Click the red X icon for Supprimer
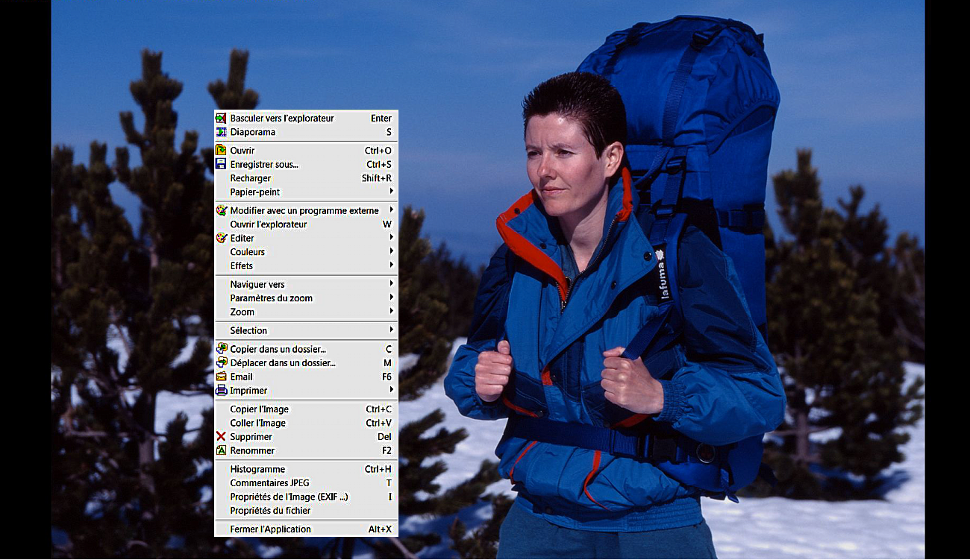970x560 pixels. 221,436
